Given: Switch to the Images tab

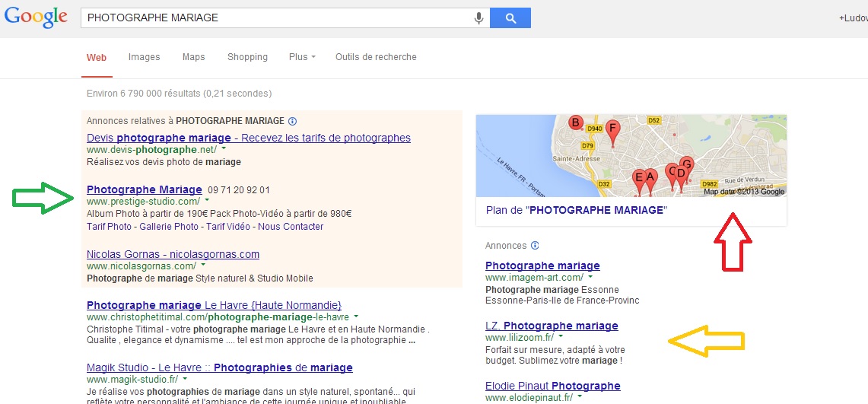Looking at the screenshot, I should click(x=144, y=57).
